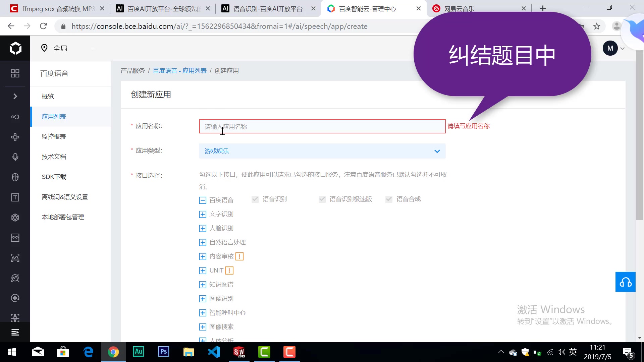The width and height of the screenshot is (644, 362).
Task: Open SolidWorks 2019 from the taskbar
Action: click(239, 352)
